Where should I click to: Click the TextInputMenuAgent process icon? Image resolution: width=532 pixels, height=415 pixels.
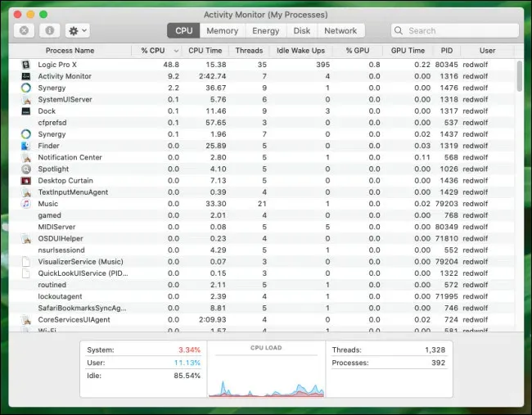[x=26, y=192]
